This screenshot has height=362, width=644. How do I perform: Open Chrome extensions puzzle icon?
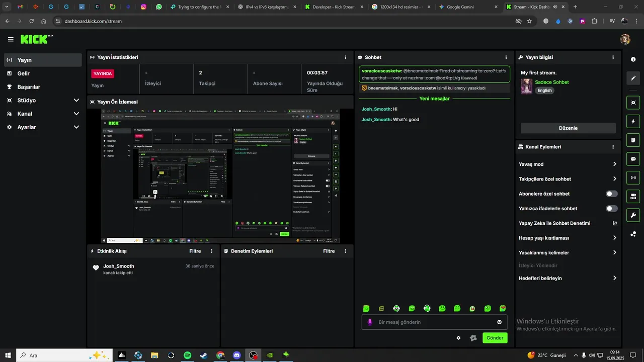(595, 21)
